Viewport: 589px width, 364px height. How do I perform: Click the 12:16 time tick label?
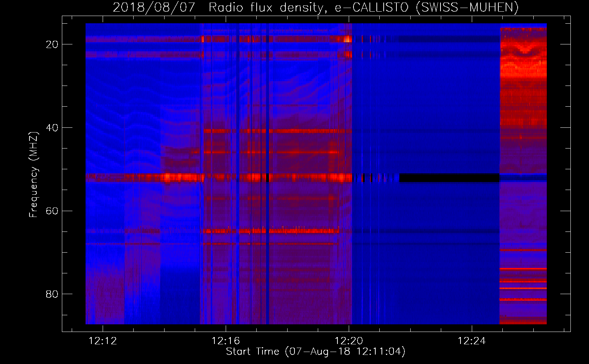point(226,341)
